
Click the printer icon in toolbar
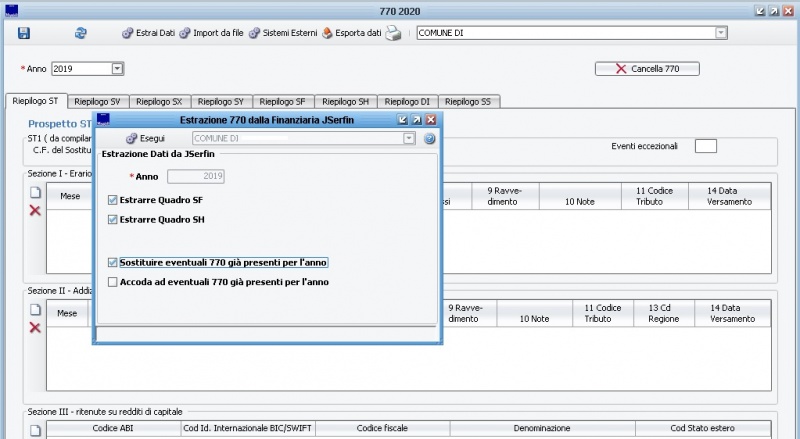click(393, 34)
